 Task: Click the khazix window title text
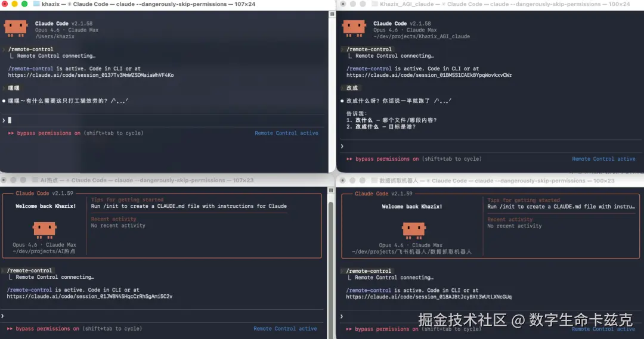pos(148,4)
